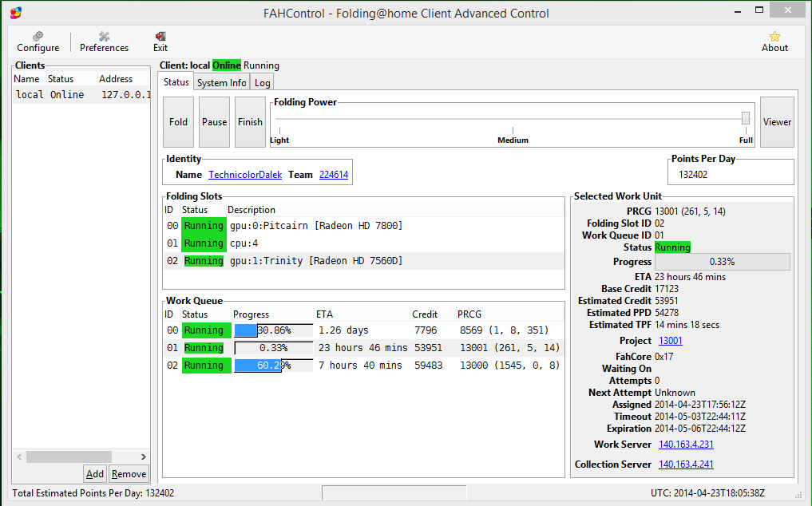Click the green Online client status label
812x506 pixels.
(x=226, y=65)
